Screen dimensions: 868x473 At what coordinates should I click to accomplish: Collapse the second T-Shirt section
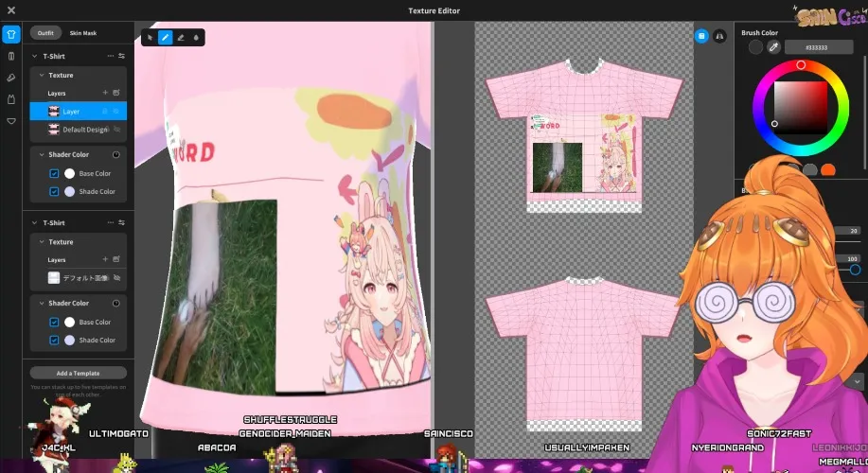(34, 222)
